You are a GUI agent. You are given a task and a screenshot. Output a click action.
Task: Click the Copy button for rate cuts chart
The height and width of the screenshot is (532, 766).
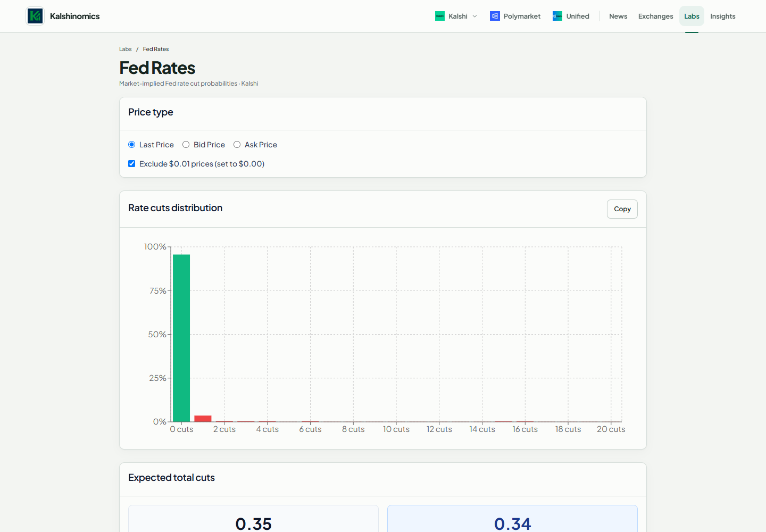coord(622,209)
